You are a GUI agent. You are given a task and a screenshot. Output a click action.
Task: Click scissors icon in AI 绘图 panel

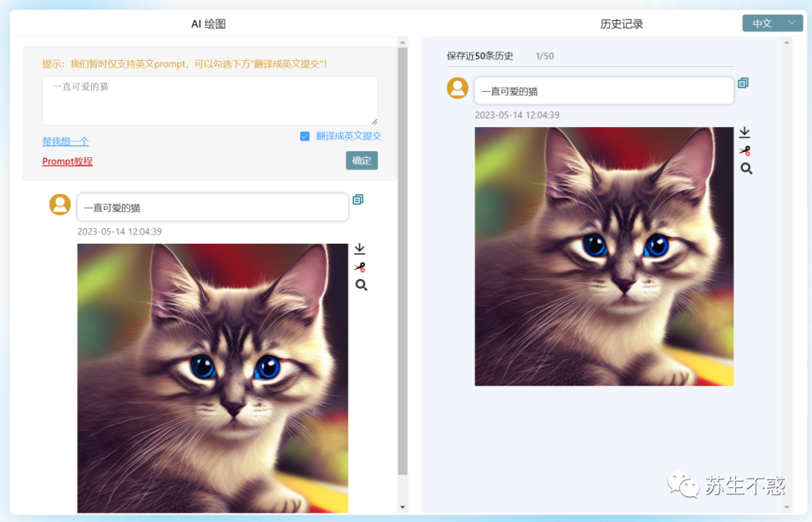tap(360, 267)
